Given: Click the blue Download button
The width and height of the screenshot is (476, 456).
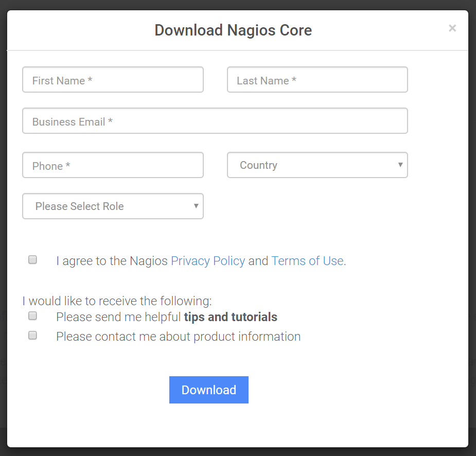Looking at the screenshot, I should [x=209, y=390].
